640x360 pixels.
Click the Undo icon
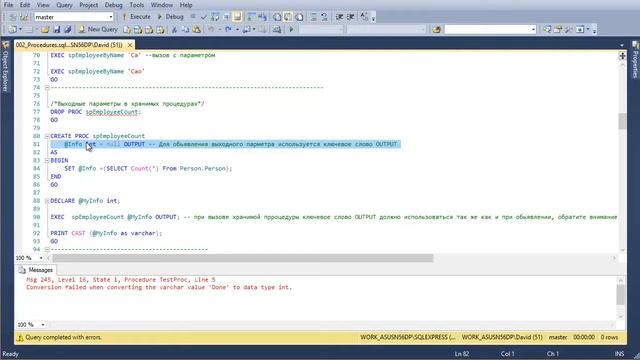coord(211,29)
